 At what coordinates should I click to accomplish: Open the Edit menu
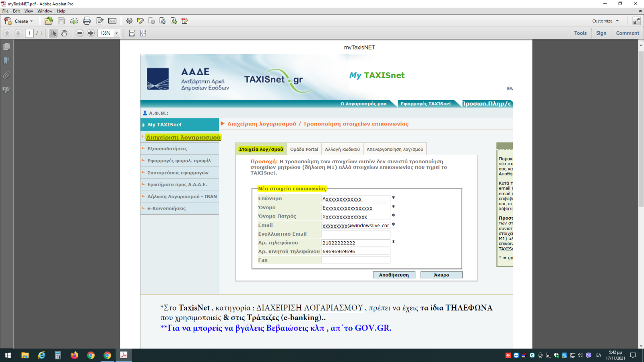[x=17, y=11]
